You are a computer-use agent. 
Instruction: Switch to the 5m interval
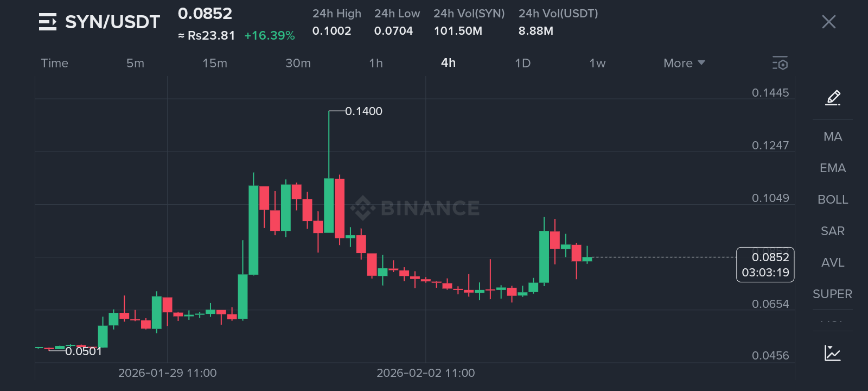coord(135,63)
